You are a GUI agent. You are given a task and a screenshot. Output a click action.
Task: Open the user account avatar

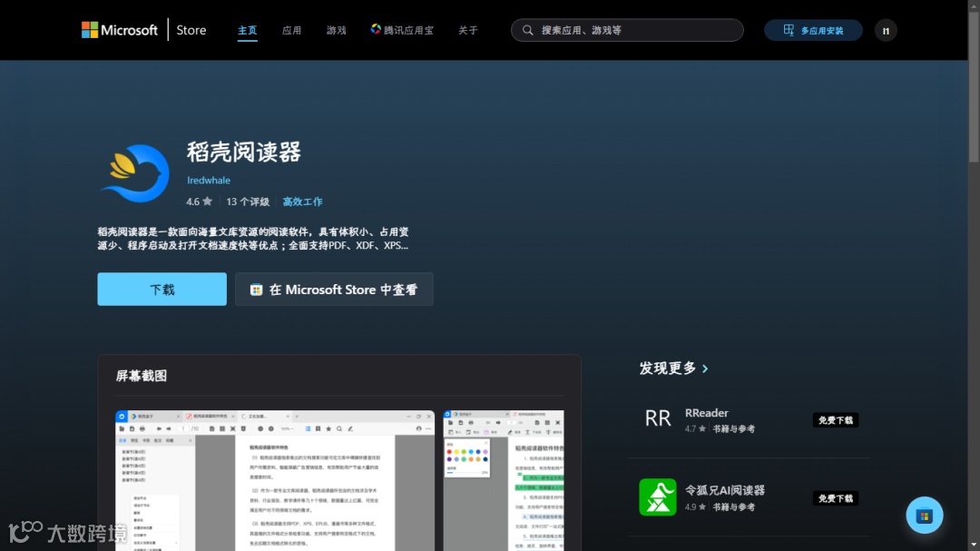[x=886, y=31]
